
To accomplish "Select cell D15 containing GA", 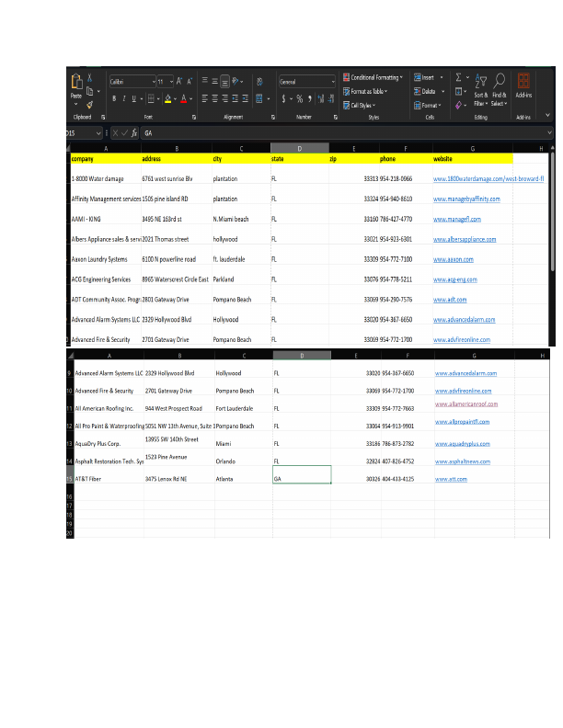I will (x=302, y=474).
